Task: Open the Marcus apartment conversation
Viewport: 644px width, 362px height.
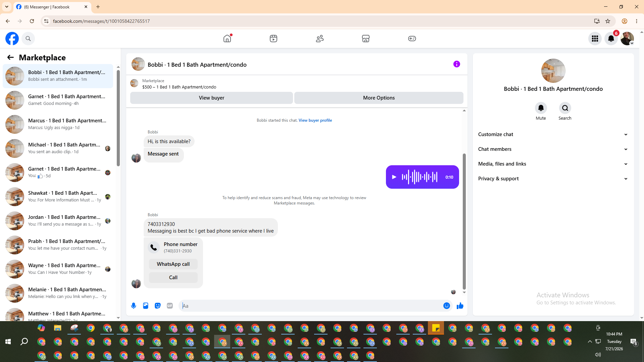Action: (x=58, y=124)
